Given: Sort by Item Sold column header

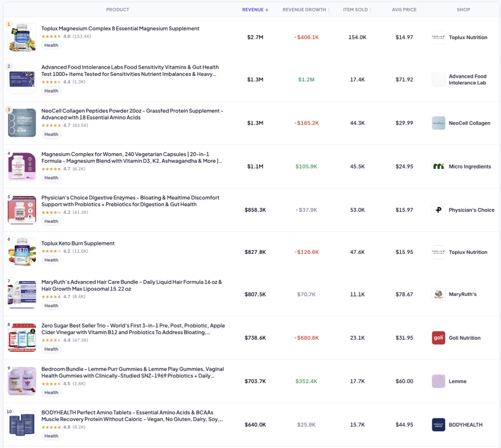Looking at the screenshot, I should point(357,10).
